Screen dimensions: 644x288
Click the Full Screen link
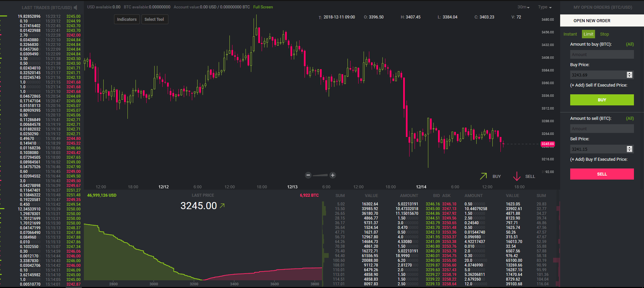point(263,7)
